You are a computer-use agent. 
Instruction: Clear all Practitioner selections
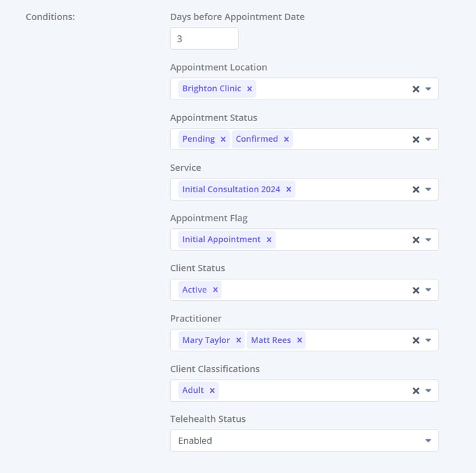coord(416,340)
